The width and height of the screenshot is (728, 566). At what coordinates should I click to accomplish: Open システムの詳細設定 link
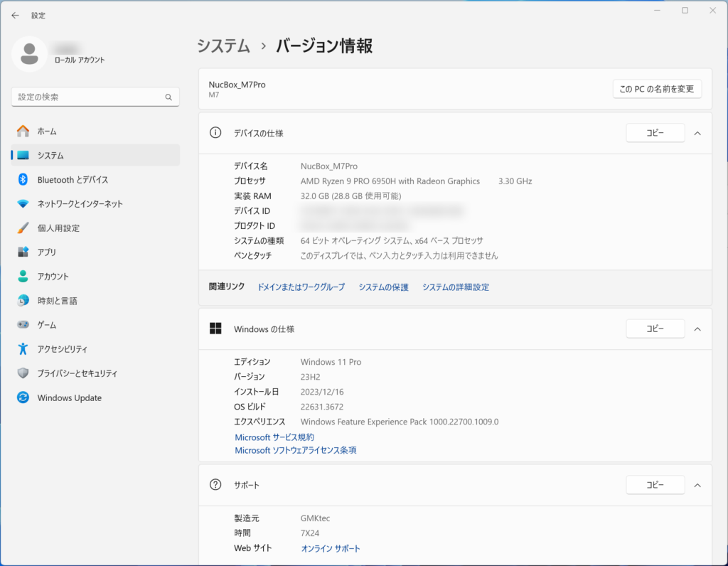456,287
